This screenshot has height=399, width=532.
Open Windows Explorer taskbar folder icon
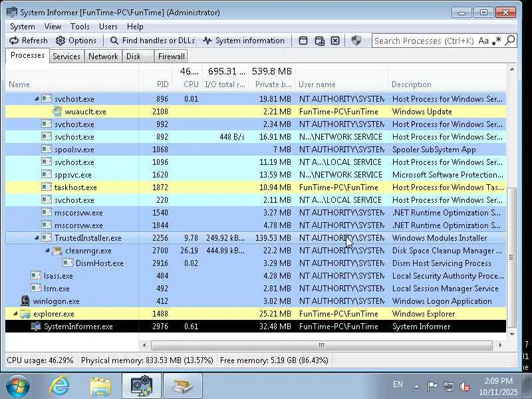pos(100,386)
